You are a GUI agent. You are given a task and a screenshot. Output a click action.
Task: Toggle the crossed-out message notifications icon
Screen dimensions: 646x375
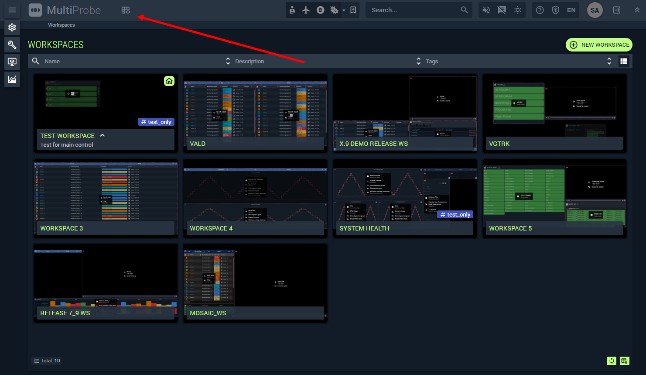pyautogui.click(x=501, y=10)
